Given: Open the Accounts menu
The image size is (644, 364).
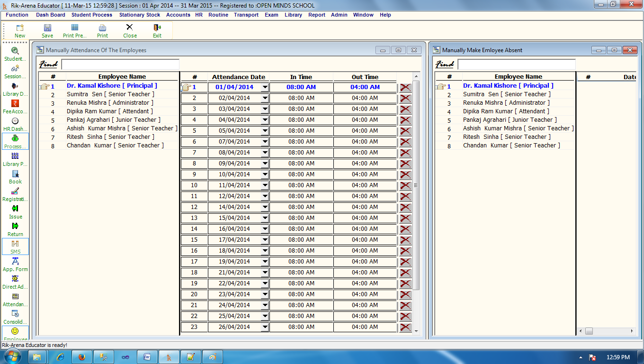Looking at the screenshot, I should coord(178,15).
